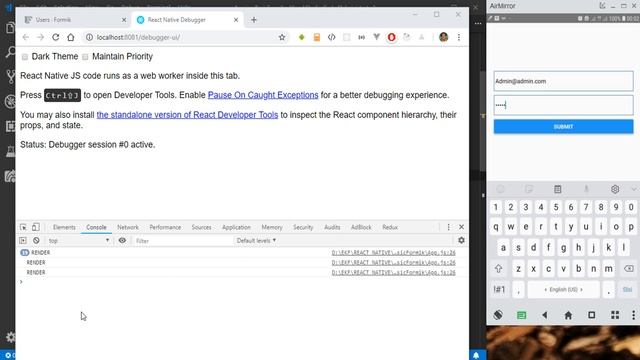Show the console sidebar

point(23,240)
